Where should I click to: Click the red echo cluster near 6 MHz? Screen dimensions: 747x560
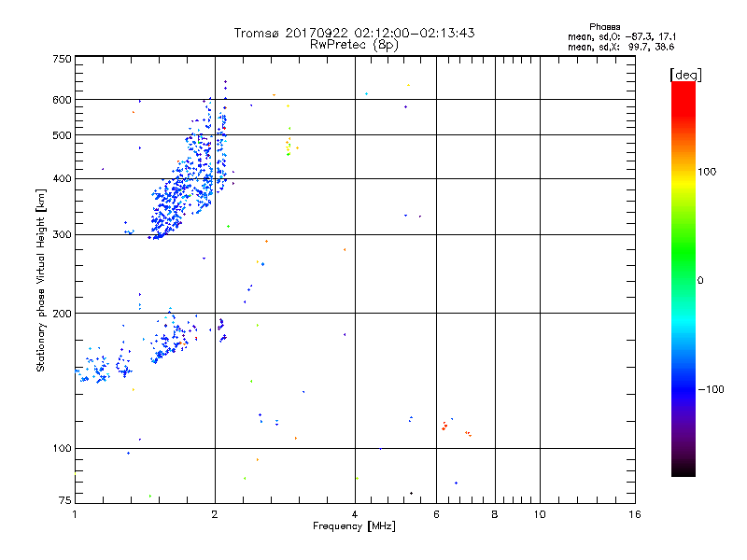point(444,427)
